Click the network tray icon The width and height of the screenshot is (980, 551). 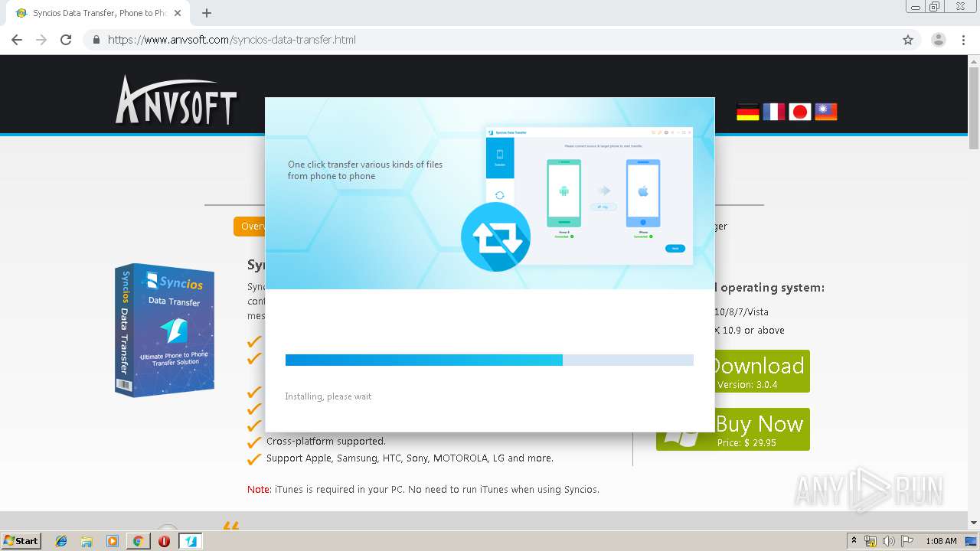coord(871,541)
